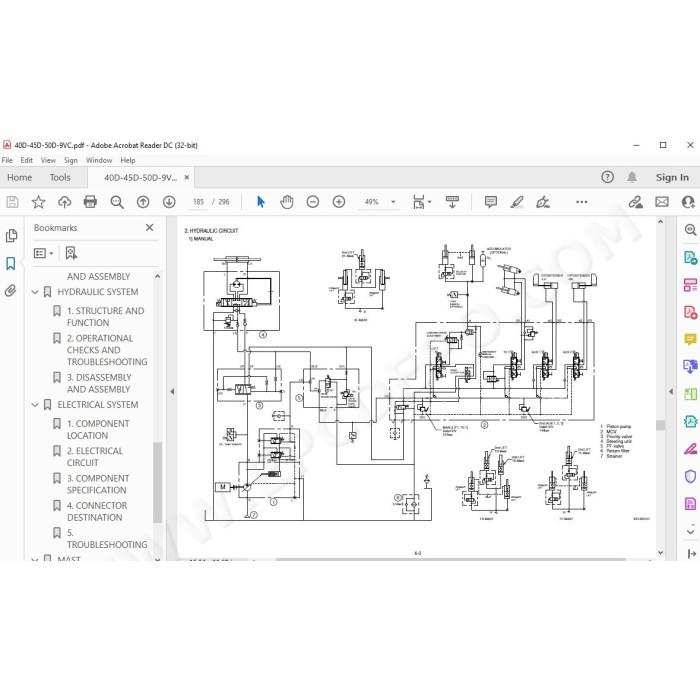
Task: Open bookmark 1. STRUCTURE AND FUNCTION
Action: (105, 317)
